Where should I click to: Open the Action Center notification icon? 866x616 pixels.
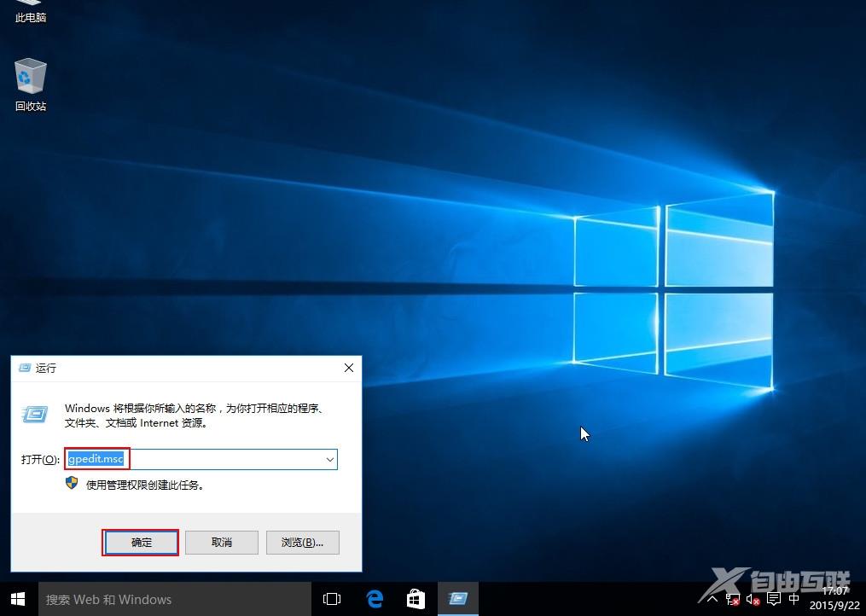(773, 600)
